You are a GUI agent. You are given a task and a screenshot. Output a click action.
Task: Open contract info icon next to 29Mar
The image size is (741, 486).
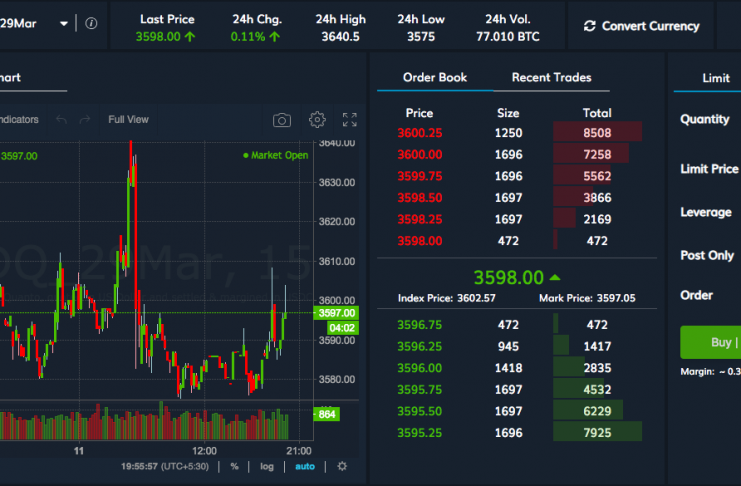coord(91,23)
